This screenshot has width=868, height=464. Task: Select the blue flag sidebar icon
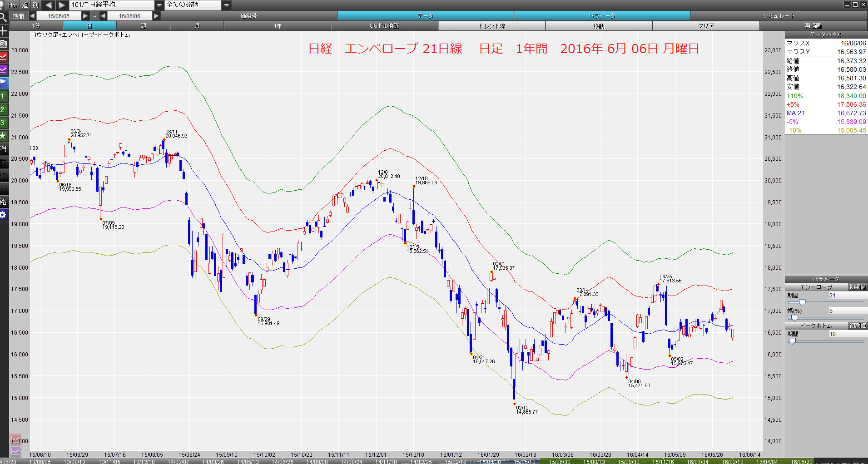(4, 83)
